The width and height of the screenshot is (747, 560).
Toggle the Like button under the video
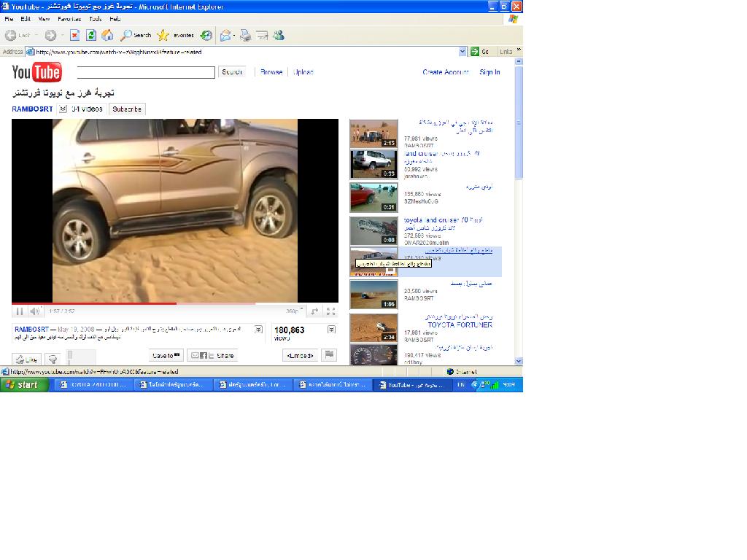click(26, 359)
